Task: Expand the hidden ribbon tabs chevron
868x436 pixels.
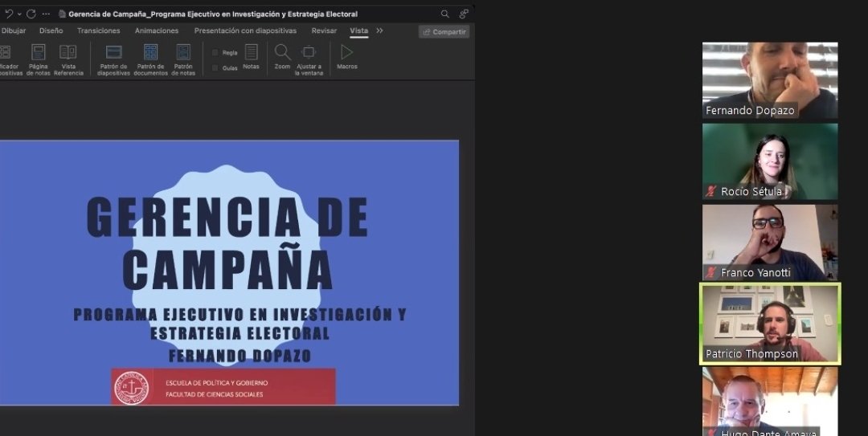Action: 379,31
